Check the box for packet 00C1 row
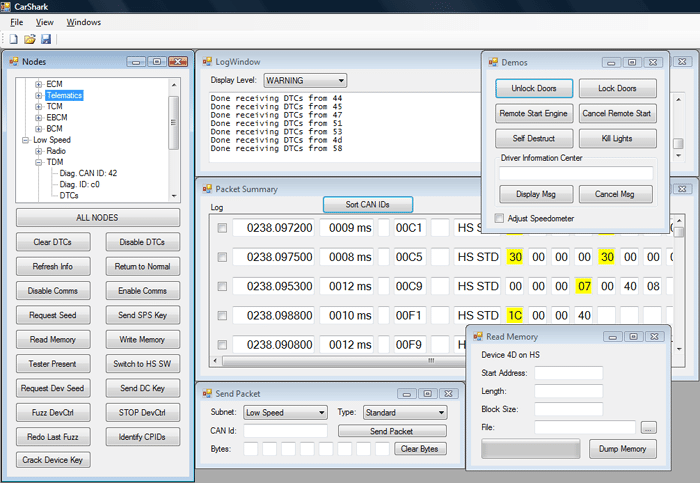Viewport: 700px width, 483px height. coord(222,228)
